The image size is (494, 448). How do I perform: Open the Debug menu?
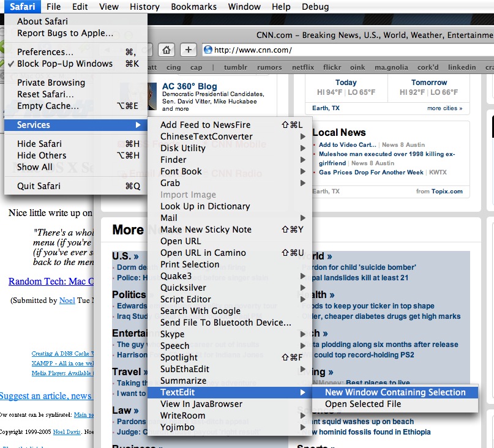pyautogui.click(x=315, y=7)
